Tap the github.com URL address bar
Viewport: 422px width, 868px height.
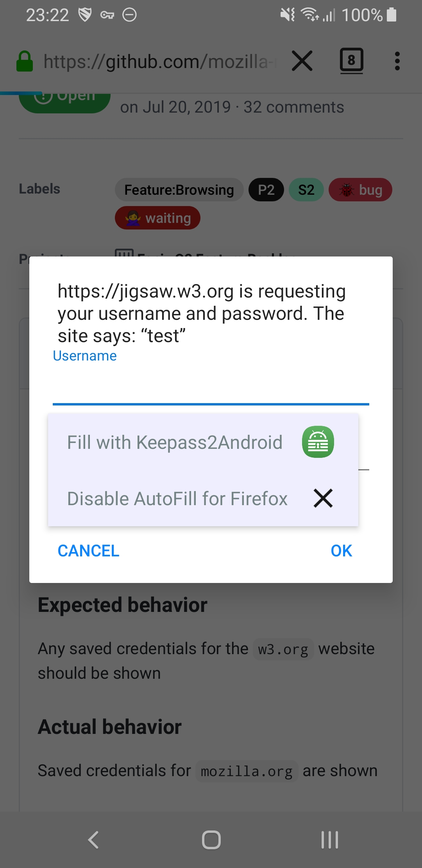(x=160, y=61)
